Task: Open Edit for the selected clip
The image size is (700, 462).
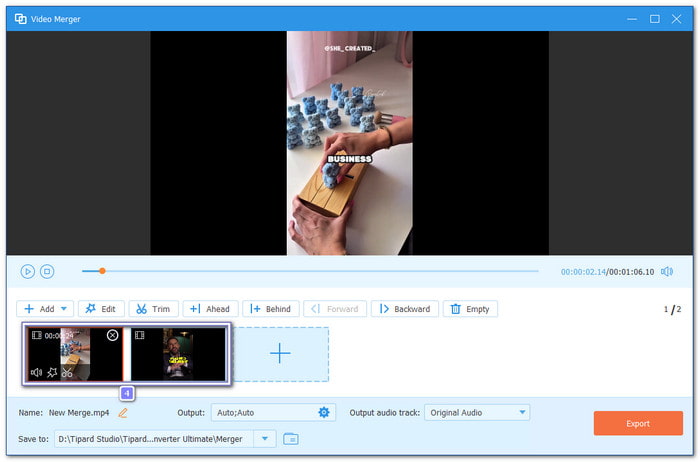Action: click(101, 309)
